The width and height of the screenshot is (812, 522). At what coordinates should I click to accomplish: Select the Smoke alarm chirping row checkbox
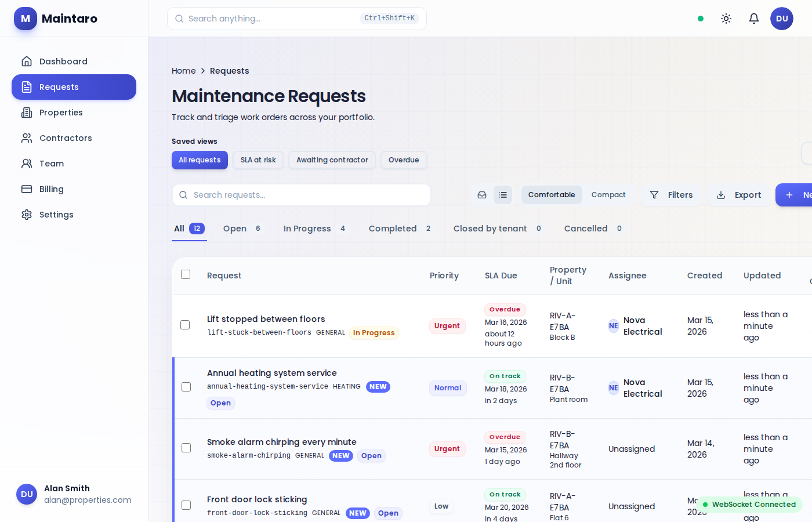coord(186,448)
